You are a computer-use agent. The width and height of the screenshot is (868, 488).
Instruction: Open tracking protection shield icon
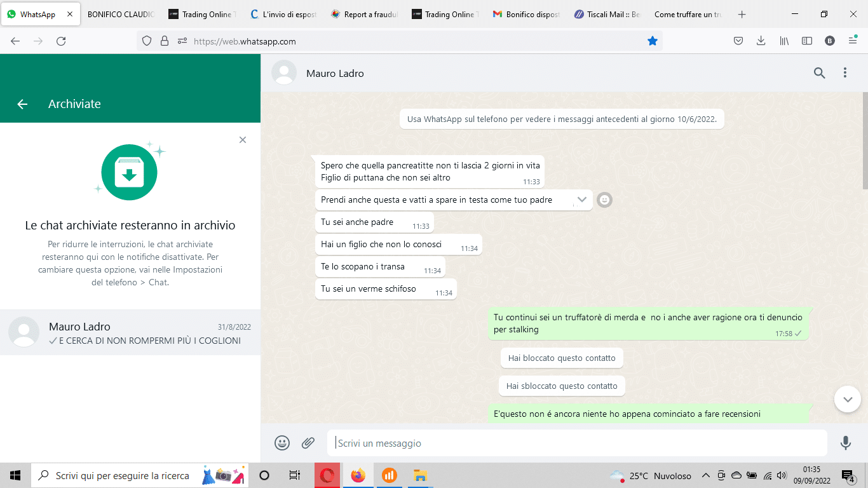[147, 41]
